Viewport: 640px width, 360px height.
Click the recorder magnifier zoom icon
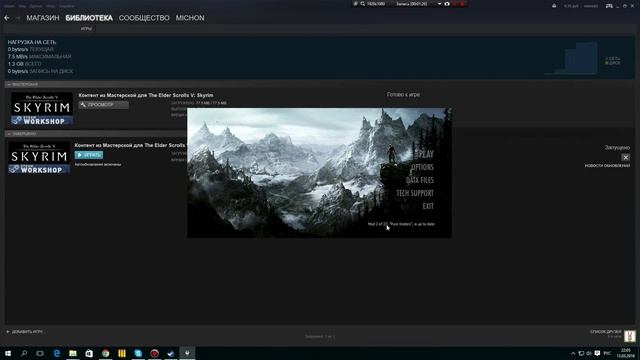tap(362, 4)
